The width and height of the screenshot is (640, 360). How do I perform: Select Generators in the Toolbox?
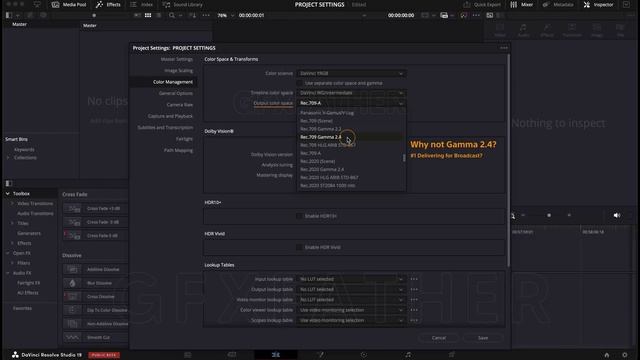tap(29, 233)
